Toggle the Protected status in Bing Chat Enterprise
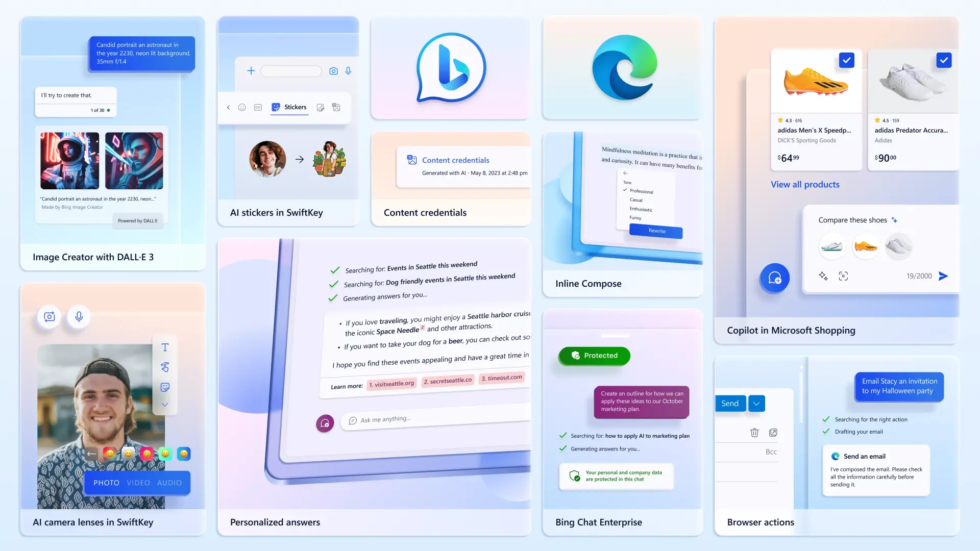Viewport: 980px width, 551px height. point(594,355)
